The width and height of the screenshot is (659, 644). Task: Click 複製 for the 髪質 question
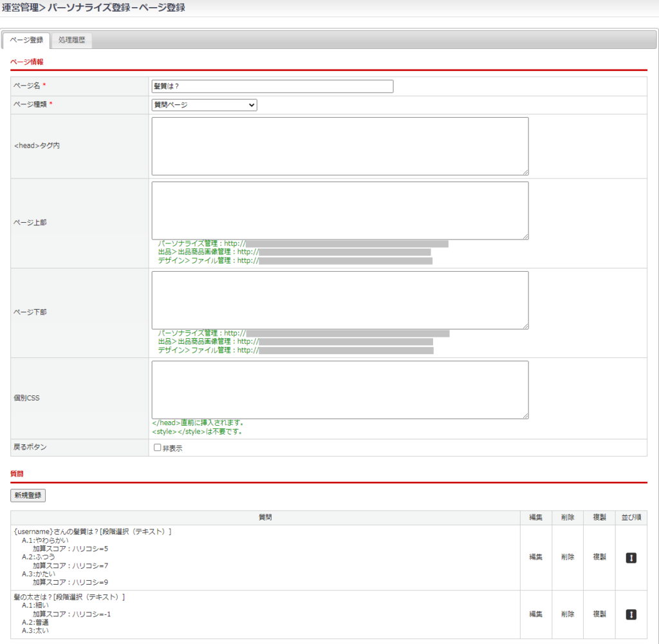coord(599,558)
